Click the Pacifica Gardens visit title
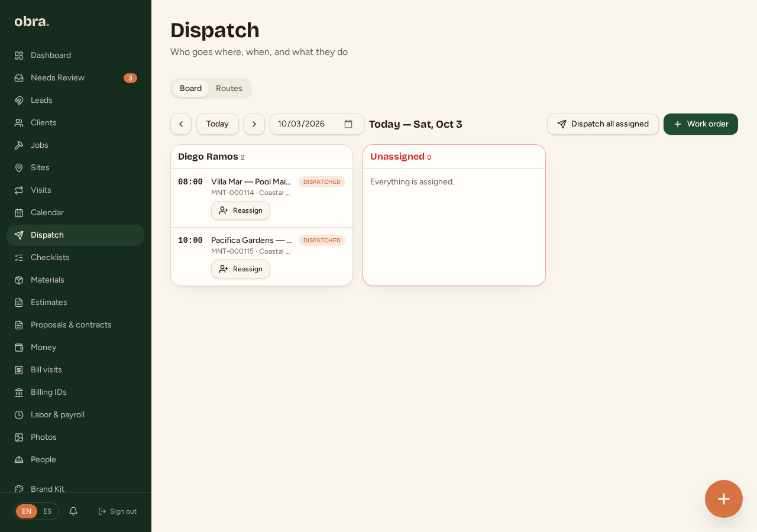The width and height of the screenshot is (757, 532). click(251, 241)
